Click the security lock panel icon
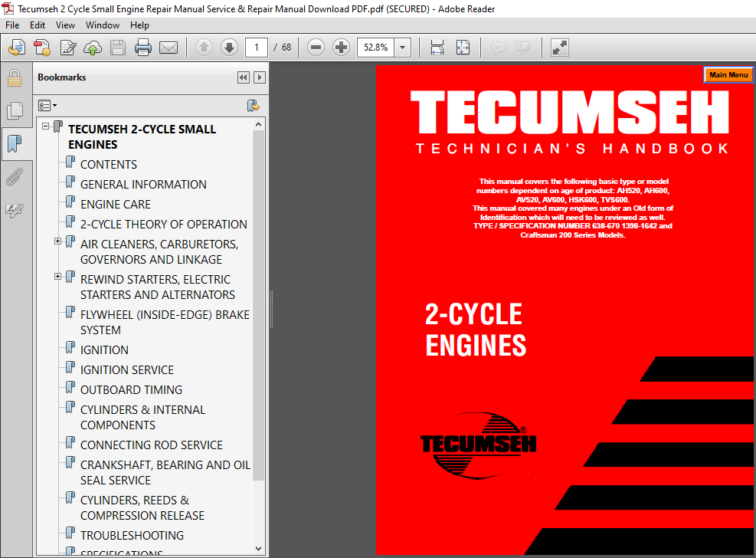 [15, 78]
